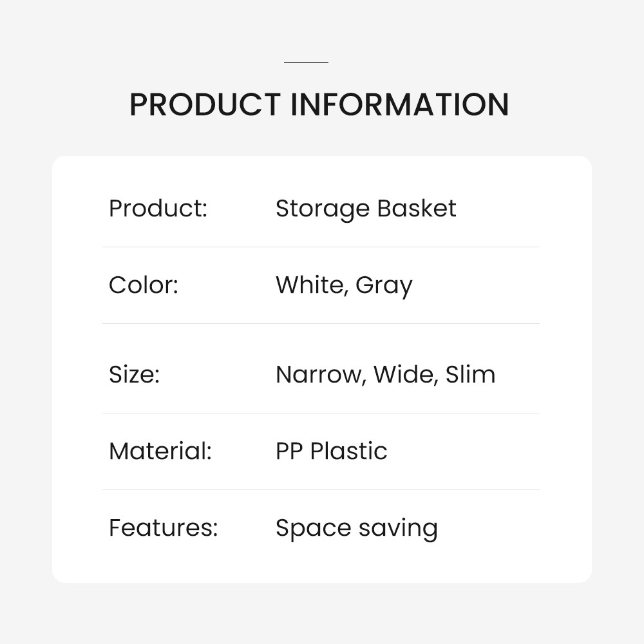Click the "Space saving" value

[356, 529]
